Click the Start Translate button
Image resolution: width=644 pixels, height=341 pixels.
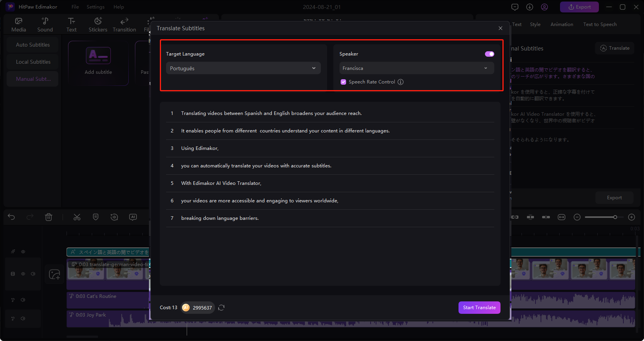479,308
